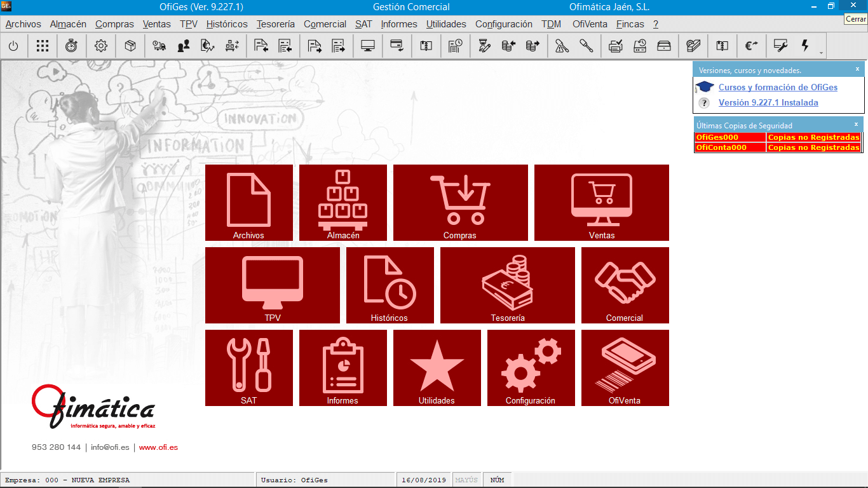The width and height of the screenshot is (868, 488).
Task: Click the Archivos red tile
Action: (249, 203)
